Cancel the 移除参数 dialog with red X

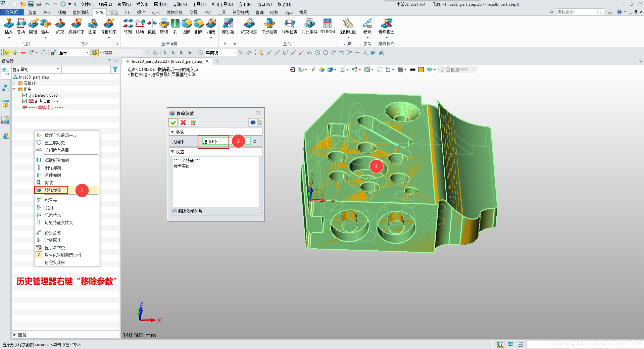pyautogui.click(x=183, y=122)
